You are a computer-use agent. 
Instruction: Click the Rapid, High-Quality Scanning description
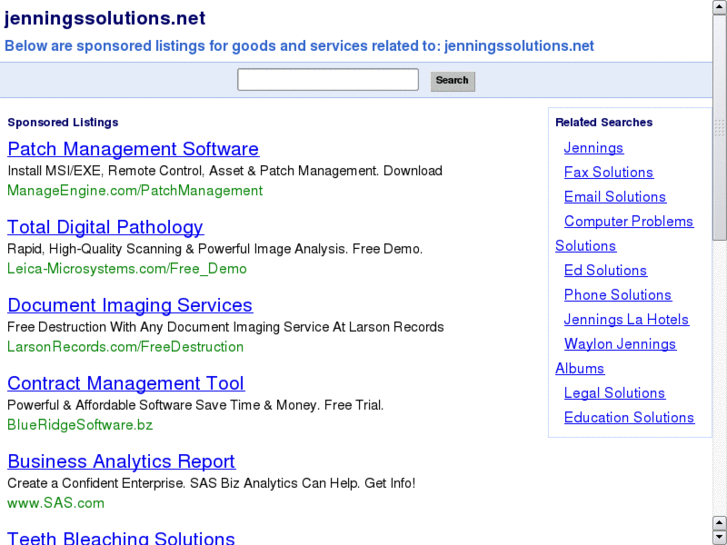[215, 249]
